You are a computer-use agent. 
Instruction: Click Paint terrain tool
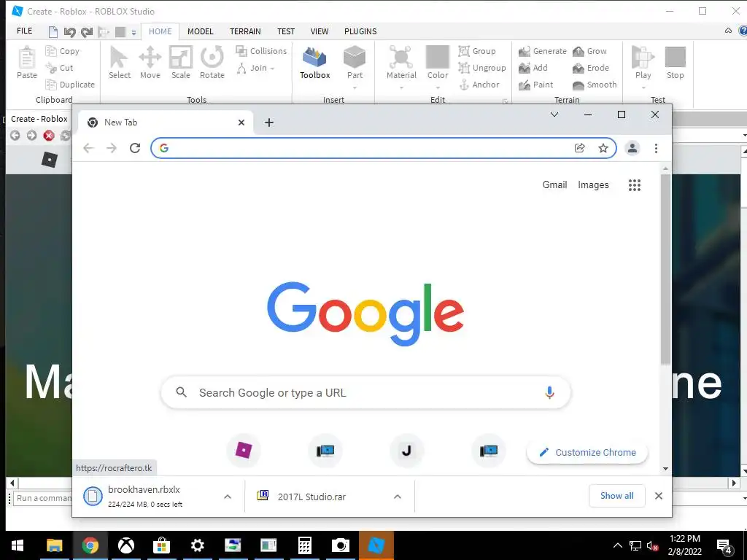[x=536, y=85]
